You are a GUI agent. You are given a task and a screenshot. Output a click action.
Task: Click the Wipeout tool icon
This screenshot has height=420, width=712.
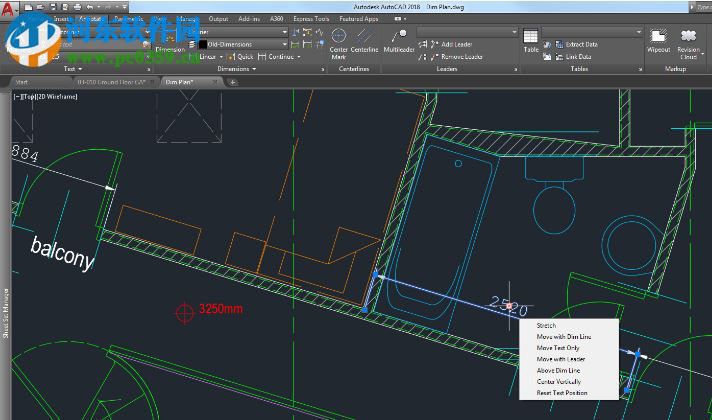pyautogui.click(x=658, y=38)
